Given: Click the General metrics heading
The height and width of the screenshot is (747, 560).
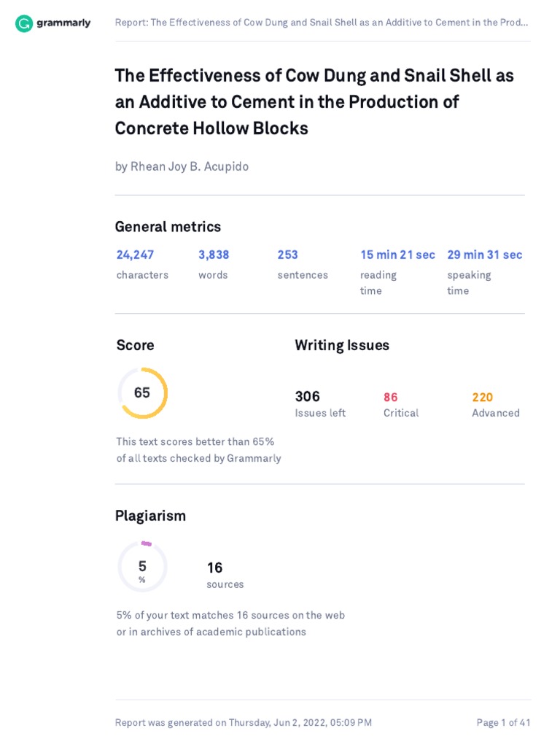Looking at the screenshot, I should [168, 227].
